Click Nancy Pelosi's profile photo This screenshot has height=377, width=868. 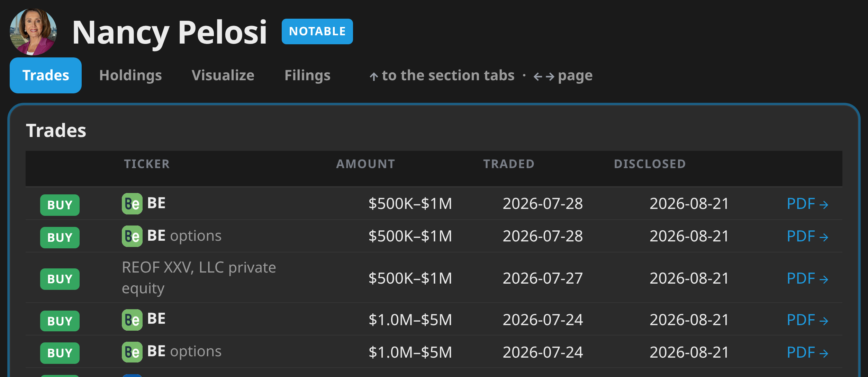(x=33, y=32)
